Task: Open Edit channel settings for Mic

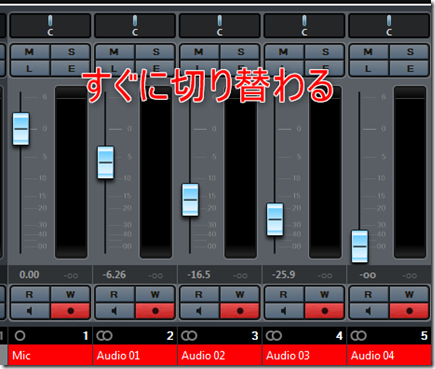Action: (x=70, y=68)
